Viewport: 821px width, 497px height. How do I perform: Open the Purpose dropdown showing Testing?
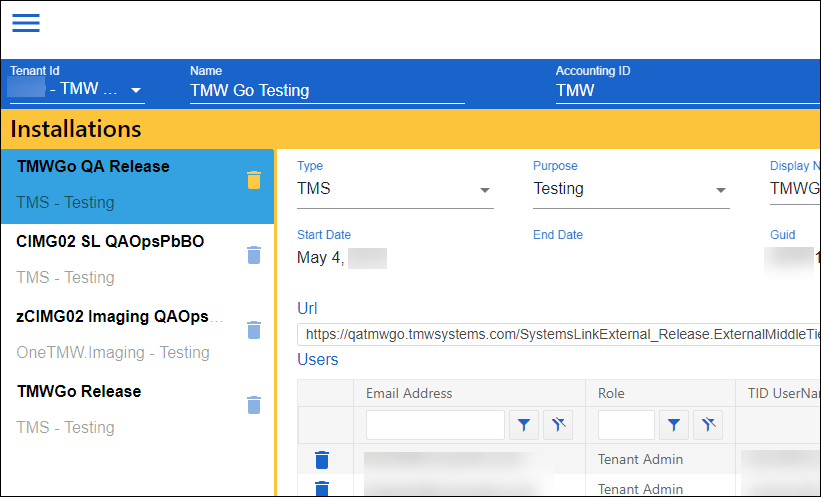[631, 189]
